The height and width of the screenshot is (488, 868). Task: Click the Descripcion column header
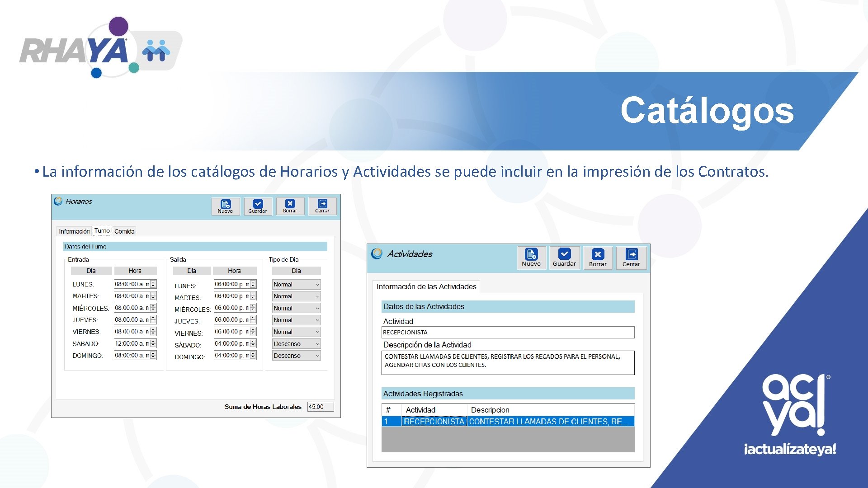click(x=551, y=410)
